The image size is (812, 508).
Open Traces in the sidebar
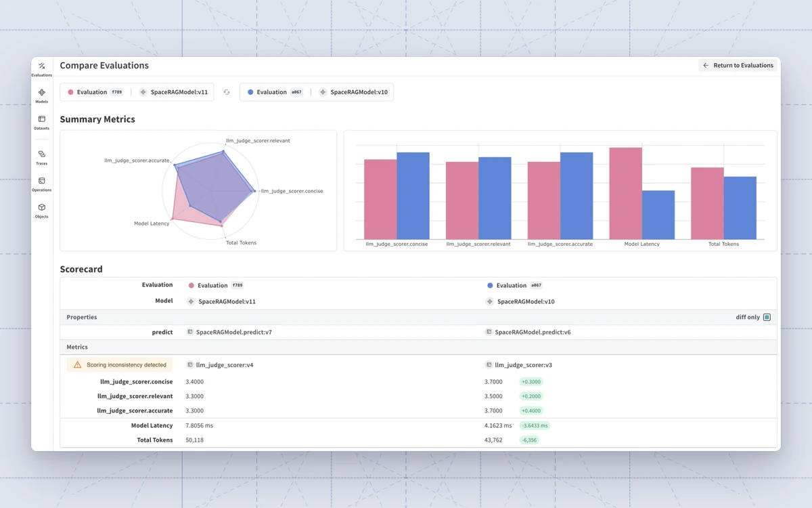pyautogui.click(x=41, y=157)
